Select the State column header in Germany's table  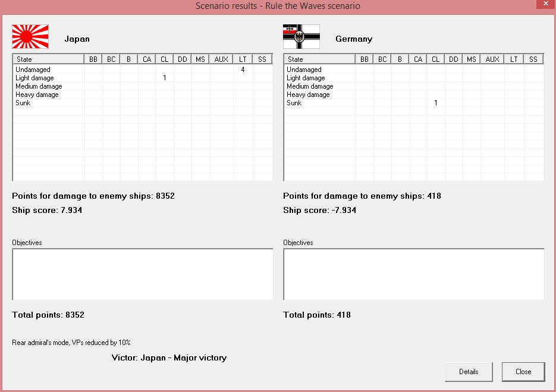click(x=319, y=59)
